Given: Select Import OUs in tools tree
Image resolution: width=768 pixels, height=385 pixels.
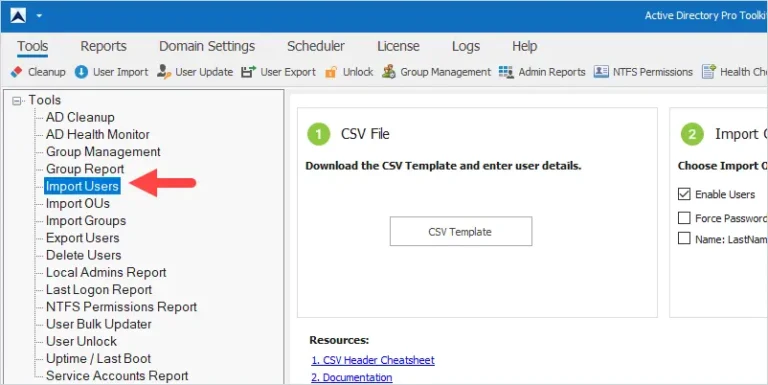Looking at the screenshot, I should tap(78, 203).
